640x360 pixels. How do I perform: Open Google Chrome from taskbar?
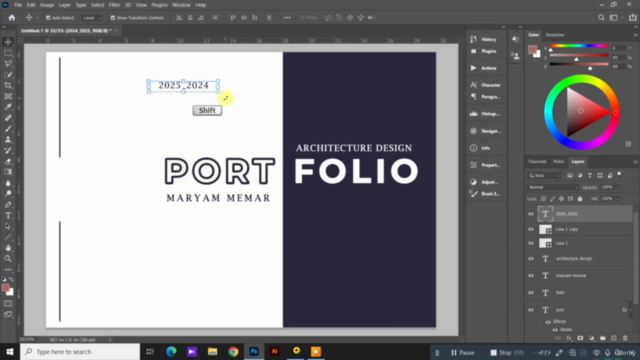tap(233, 352)
